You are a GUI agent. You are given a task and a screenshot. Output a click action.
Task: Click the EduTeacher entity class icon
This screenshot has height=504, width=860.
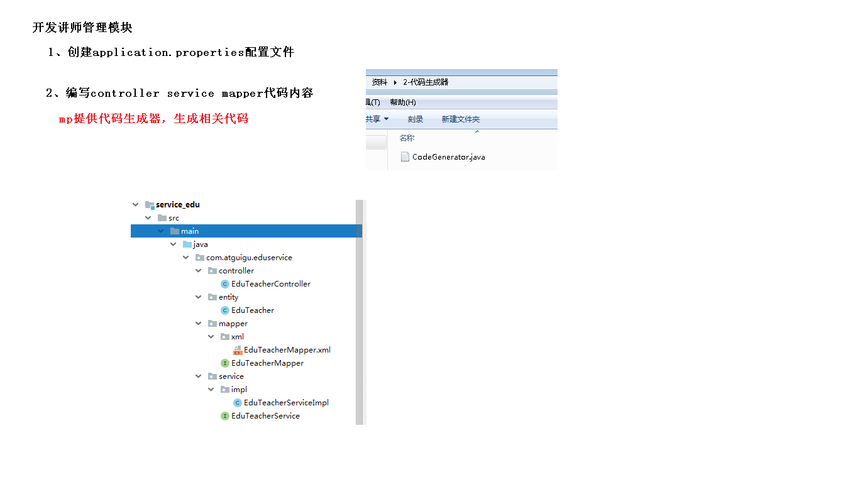[225, 310]
